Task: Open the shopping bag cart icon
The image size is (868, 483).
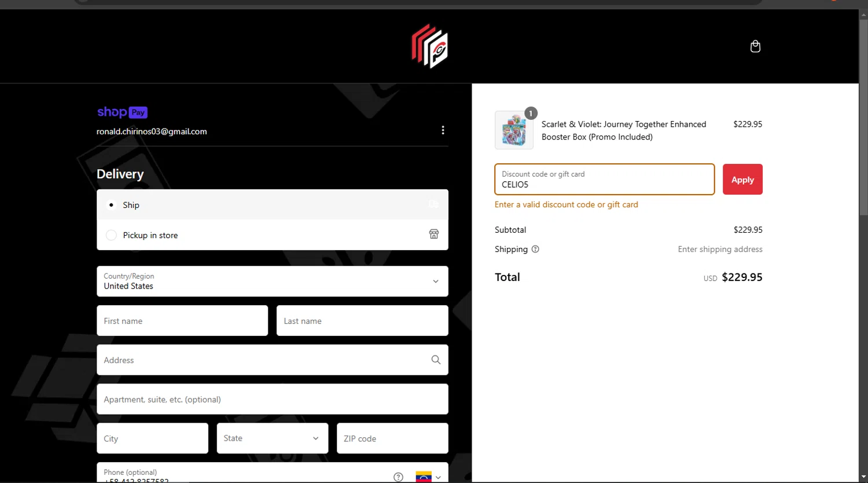Action: tap(755, 46)
